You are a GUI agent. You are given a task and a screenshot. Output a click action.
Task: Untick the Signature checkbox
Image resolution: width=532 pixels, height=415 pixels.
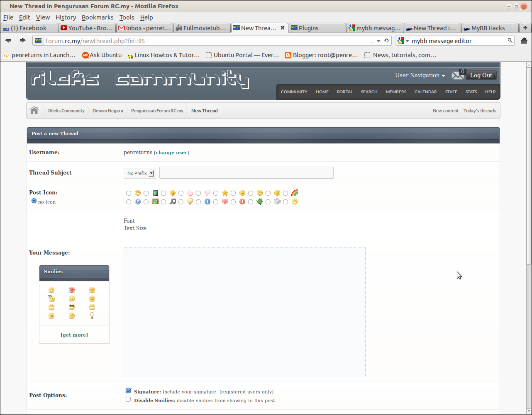click(x=128, y=391)
